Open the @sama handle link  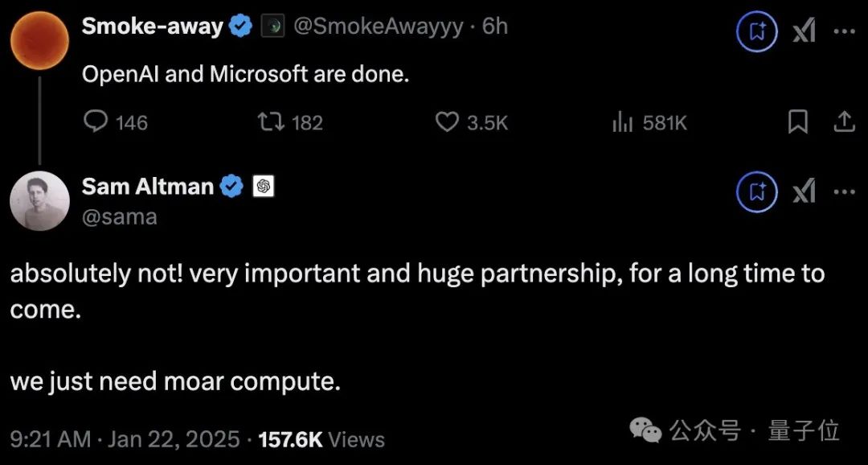pyautogui.click(x=120, y=216)
